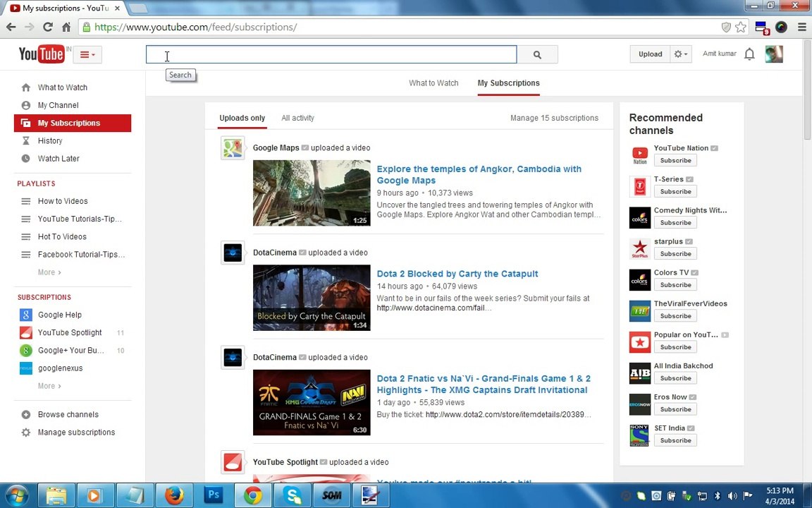812x508 pixels.
Task: Subscribe to Eros Now
Action: point(675,409)
